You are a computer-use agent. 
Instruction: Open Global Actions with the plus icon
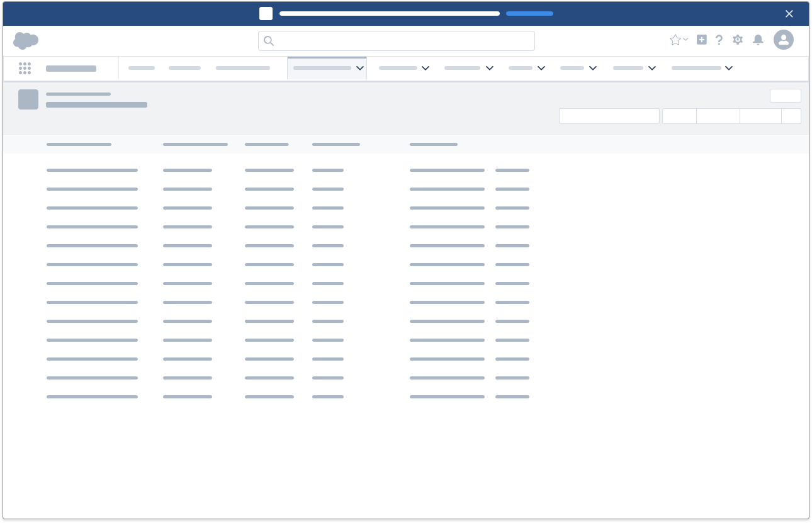pos(701,40)
